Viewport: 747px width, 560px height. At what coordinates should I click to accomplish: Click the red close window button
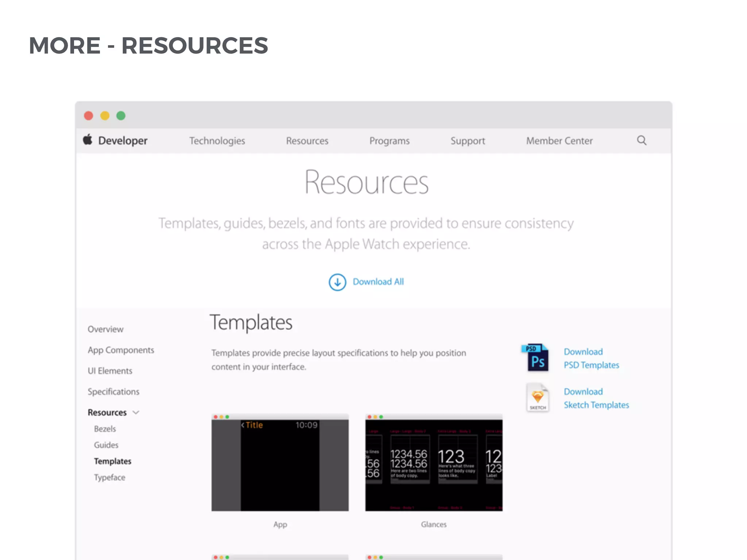pos(89,116)
